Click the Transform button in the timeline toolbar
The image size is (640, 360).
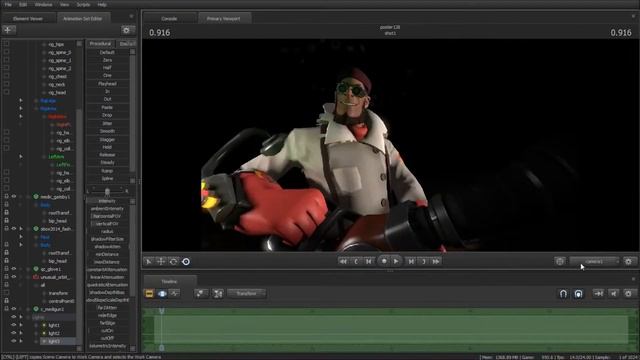(x=246, y=293)
